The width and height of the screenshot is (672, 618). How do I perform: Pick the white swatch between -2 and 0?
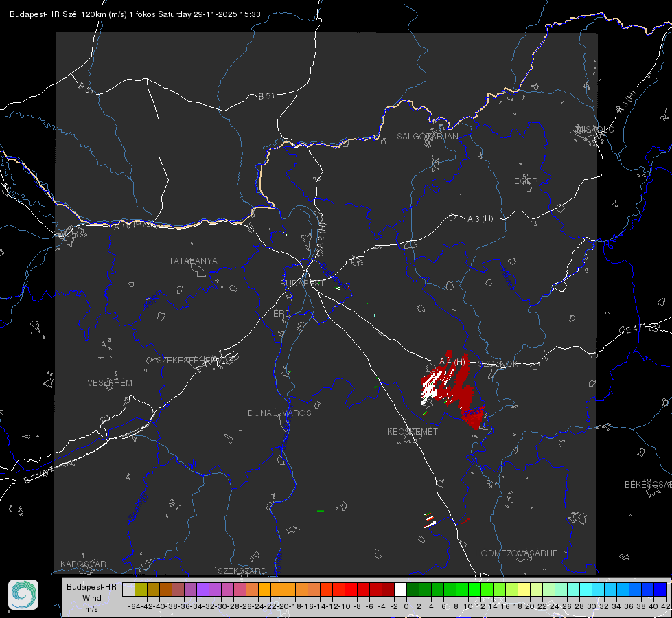(x=400, y=589)
